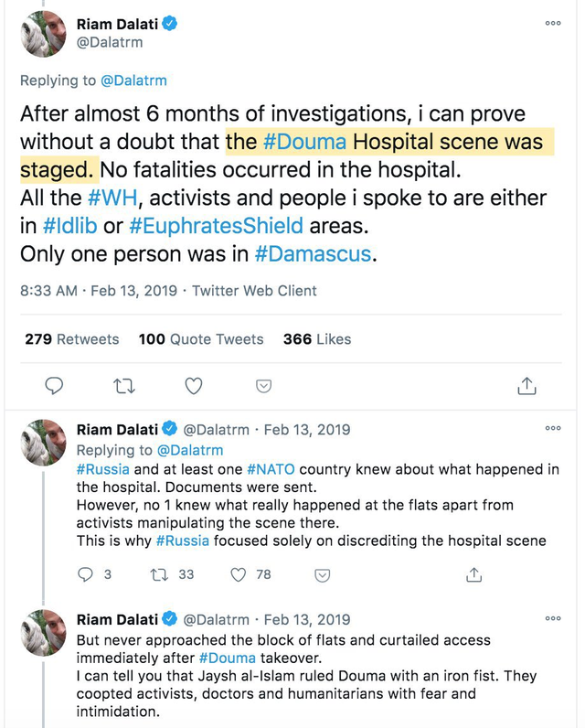The height and width of the screenshot is (728, 585).
Task: Reply to the main Douma Hospital tweet
Action: click(55, 386)
